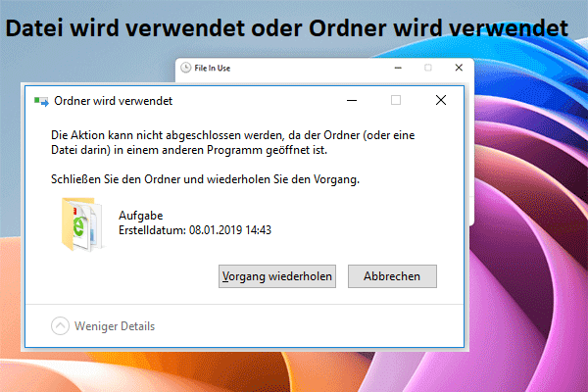Click the Vorgang wiederholen button
The height and width of the screenshot is (392, 588).
[x=277, y=276]
